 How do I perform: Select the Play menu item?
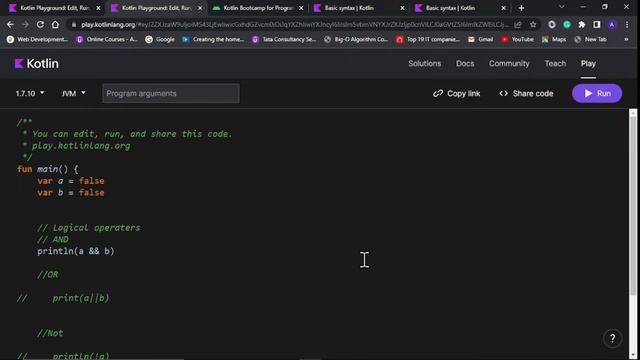(x=588, y=64)
